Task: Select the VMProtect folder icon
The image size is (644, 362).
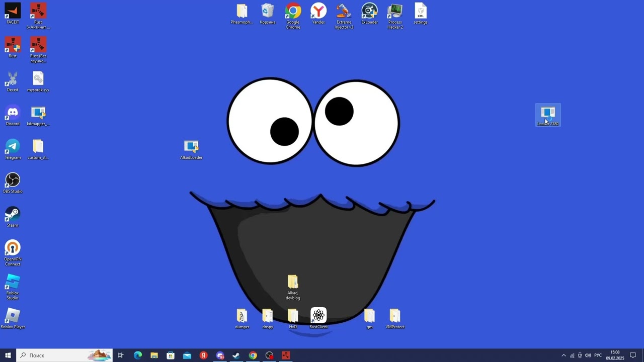Action: (x=395, y=319)
